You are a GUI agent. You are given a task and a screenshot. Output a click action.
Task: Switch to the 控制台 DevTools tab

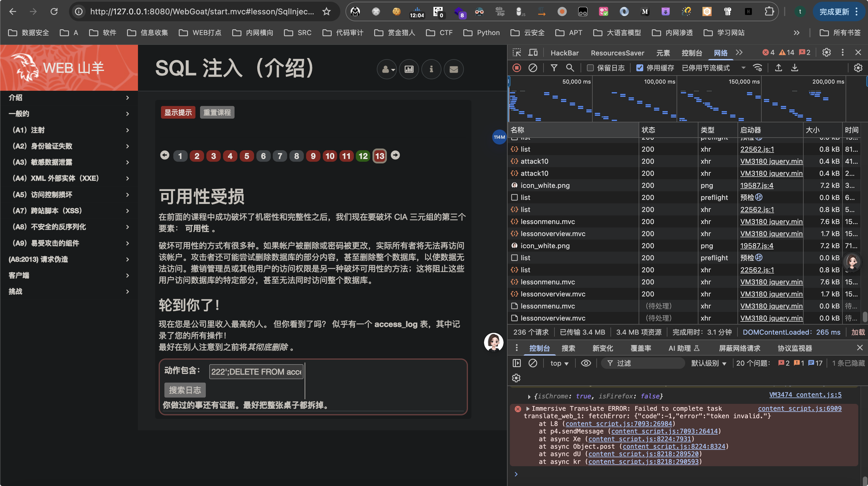point(692,53)
